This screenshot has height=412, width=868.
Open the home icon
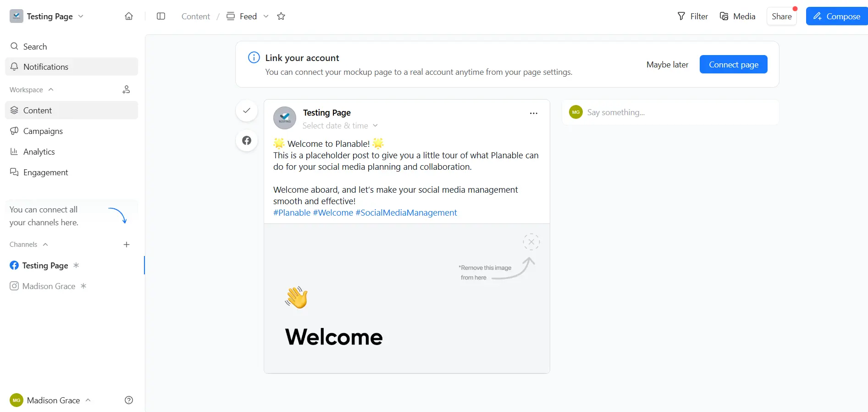click(x=129, y=16)
